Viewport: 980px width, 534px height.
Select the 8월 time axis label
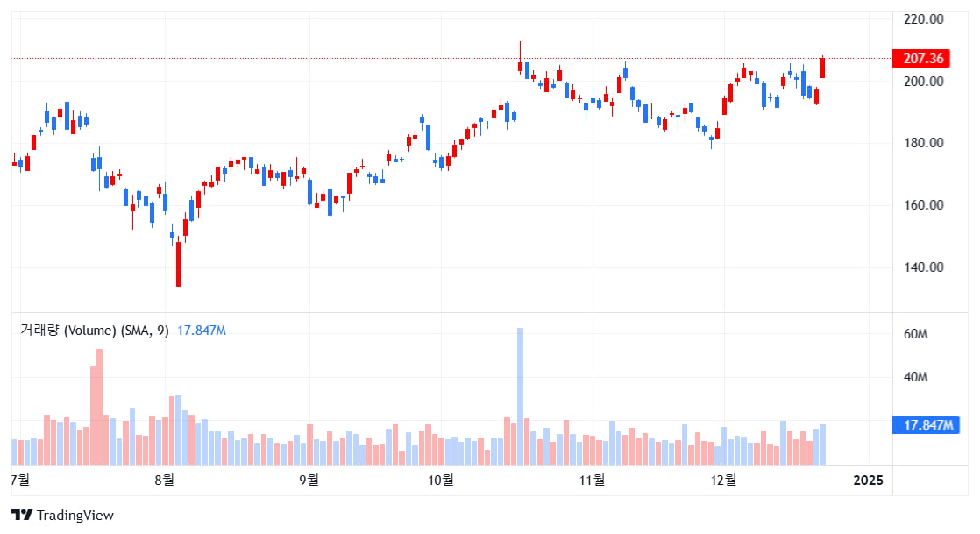[x=164, y=480]
